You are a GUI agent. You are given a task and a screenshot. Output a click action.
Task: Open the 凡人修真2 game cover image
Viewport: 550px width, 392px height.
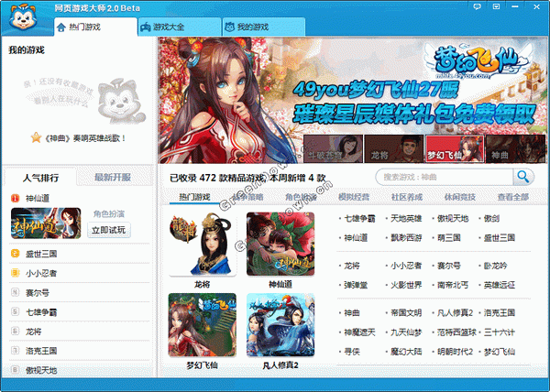pos(280,325)
